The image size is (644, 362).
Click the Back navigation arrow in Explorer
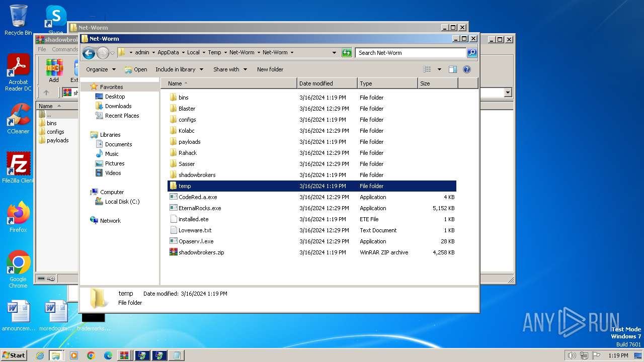pyautogui.click(x=89, y=53)
